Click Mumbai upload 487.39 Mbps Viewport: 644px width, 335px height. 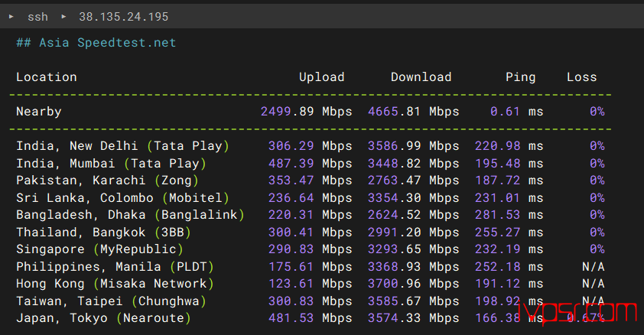(x=310, y=164)
